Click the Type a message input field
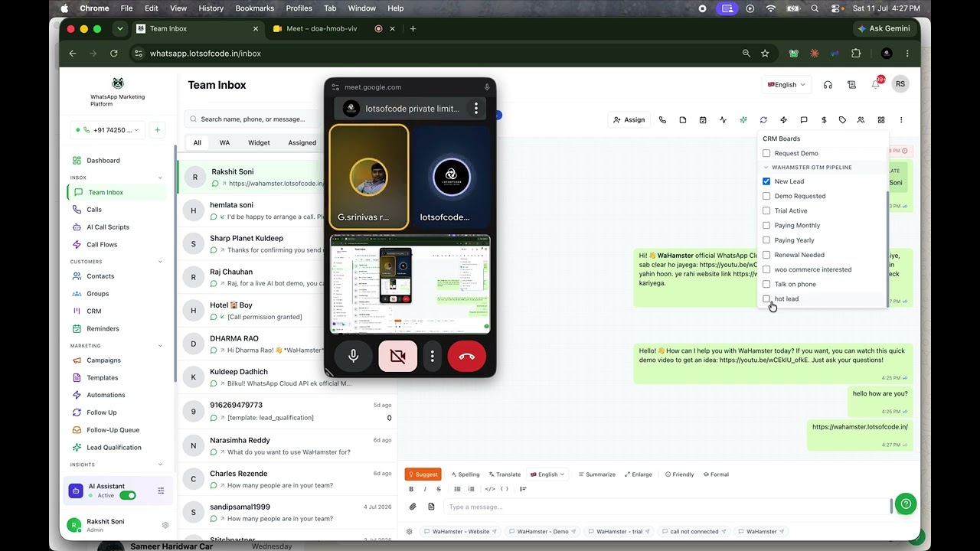Viewport: 980px width, 551px height. 667,507
